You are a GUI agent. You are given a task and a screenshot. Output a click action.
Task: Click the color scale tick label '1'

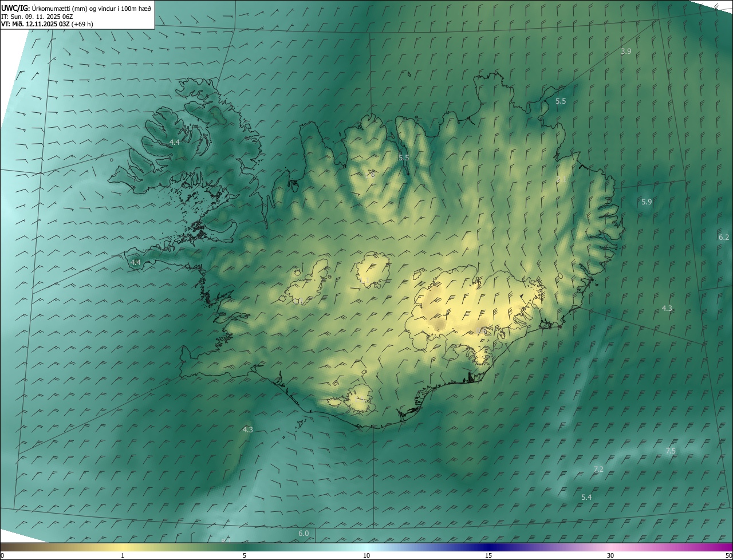coord(123,555)
